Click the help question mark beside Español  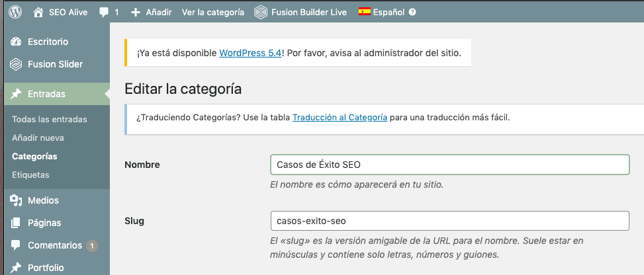[x=412, y=13]
